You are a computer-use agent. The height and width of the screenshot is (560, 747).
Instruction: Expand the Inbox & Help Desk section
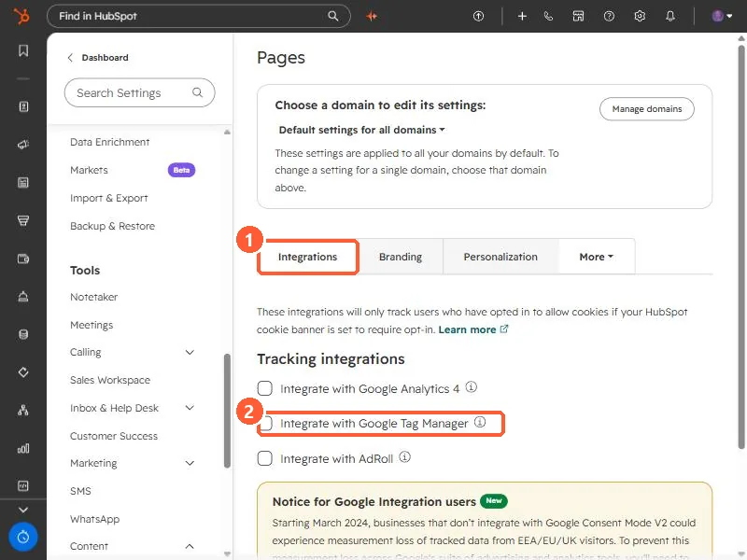coord(190,408)
